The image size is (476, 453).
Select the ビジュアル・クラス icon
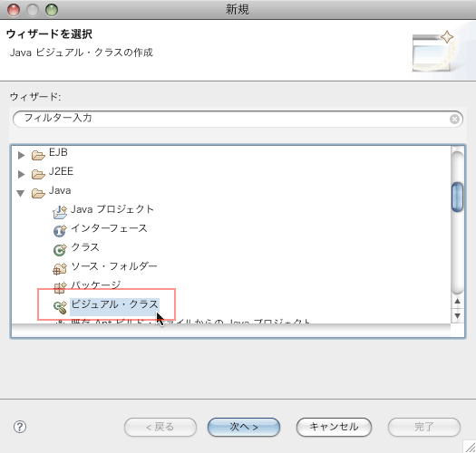pos(60,307)
